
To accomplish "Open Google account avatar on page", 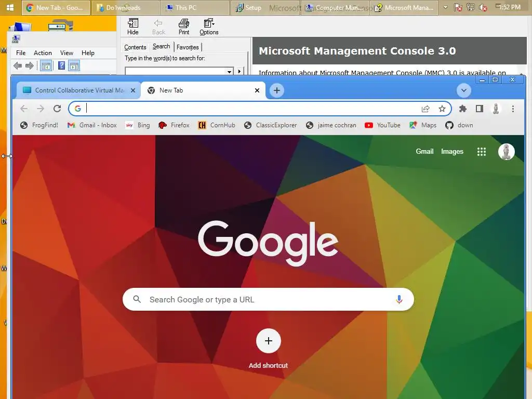I will coord(506,152).
